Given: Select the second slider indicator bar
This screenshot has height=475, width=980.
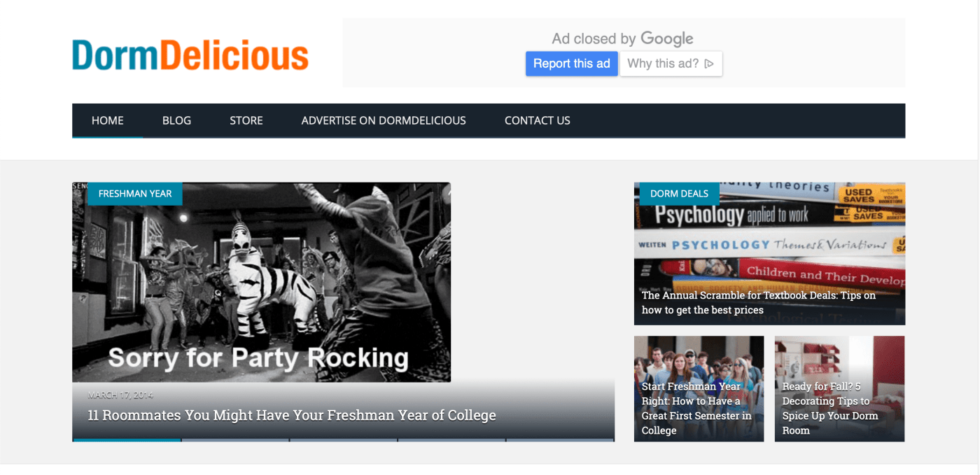Looking at the screenshot, I should 235,440.
